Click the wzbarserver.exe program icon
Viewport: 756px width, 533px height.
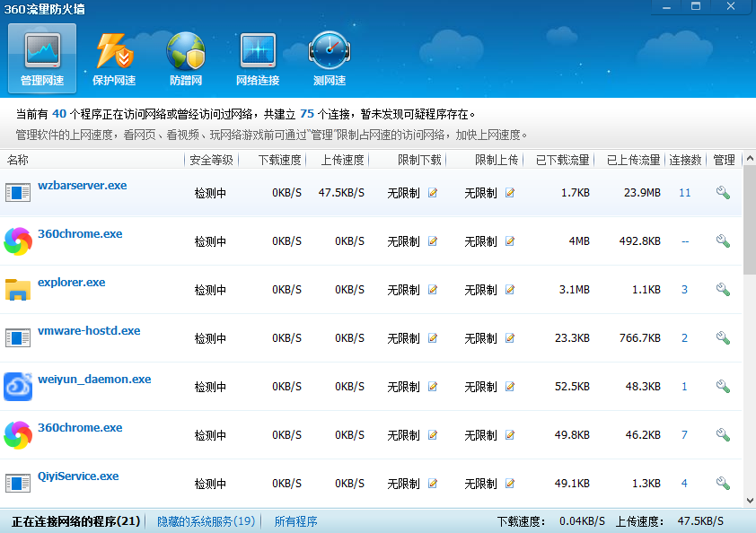tap(18, 193)
